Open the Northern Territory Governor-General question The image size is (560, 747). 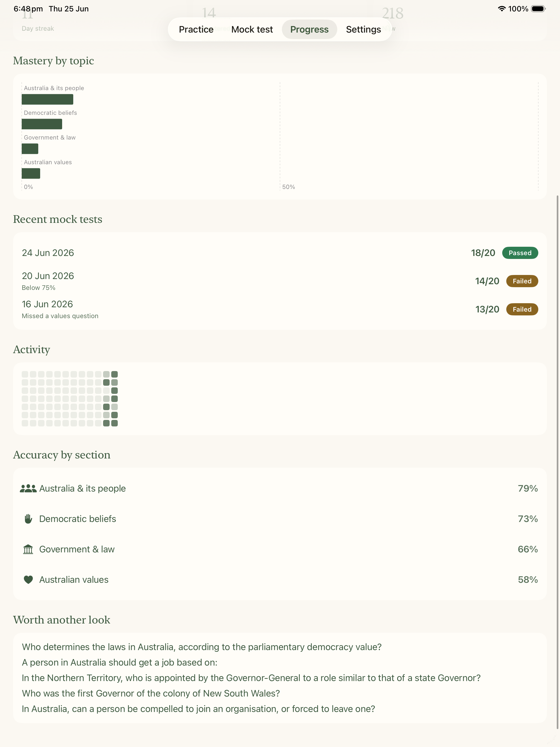point(251,678)
